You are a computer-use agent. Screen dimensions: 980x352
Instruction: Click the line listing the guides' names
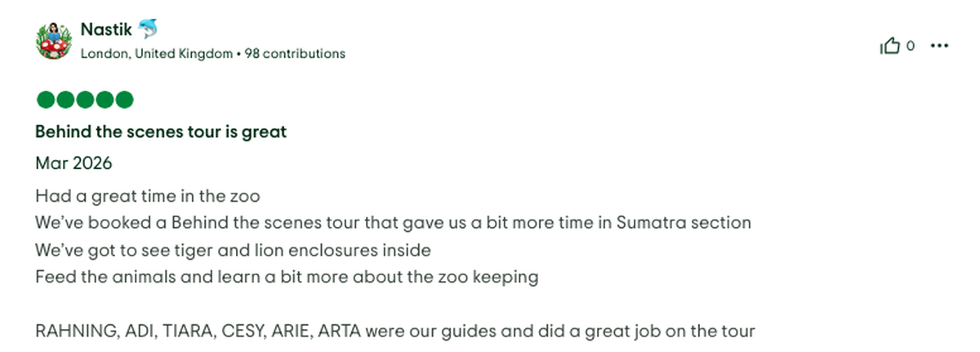[x=394, y=332]
